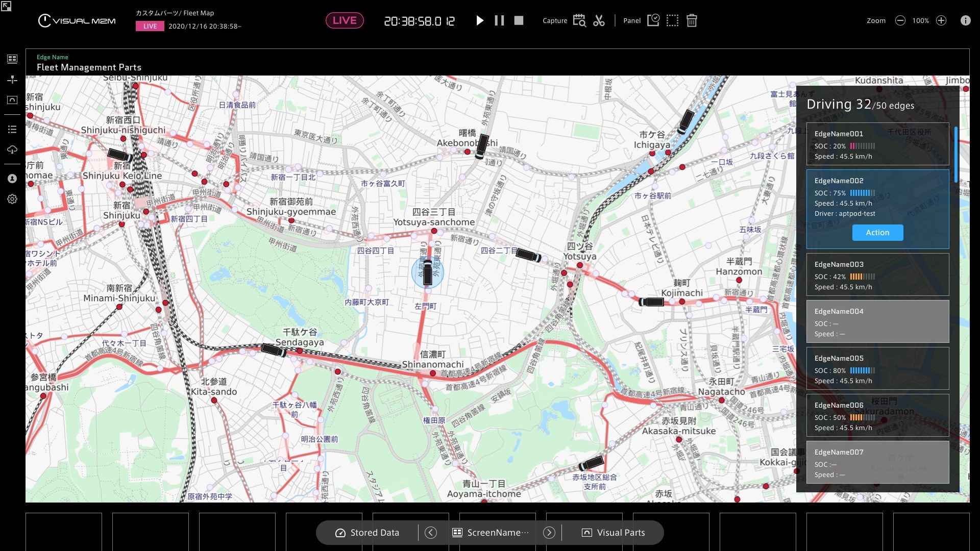Stop playback with the square button
Image resolution: width=980 pixels, height=551 pixels.
click(519, 20)
